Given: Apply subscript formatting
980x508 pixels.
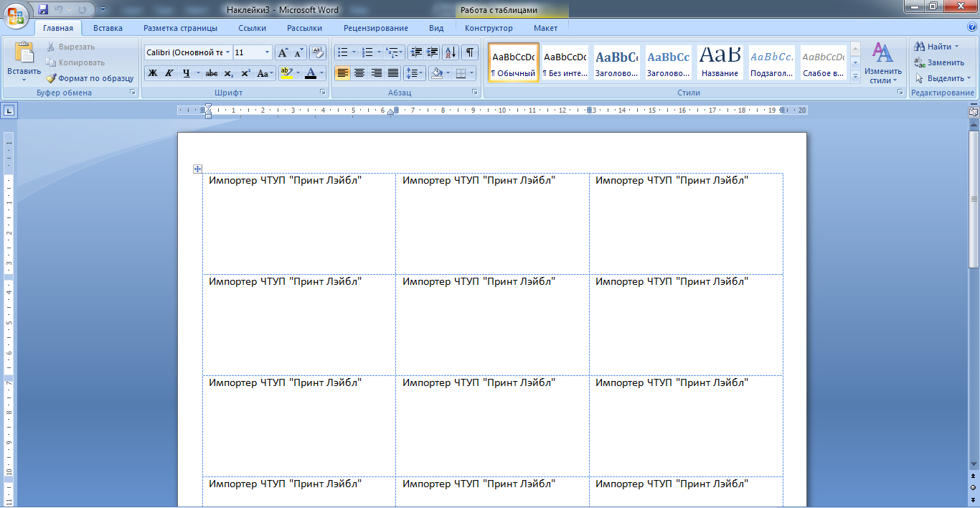Looking at the screenshot, I should pyautogui.click(x=228, y=73).
